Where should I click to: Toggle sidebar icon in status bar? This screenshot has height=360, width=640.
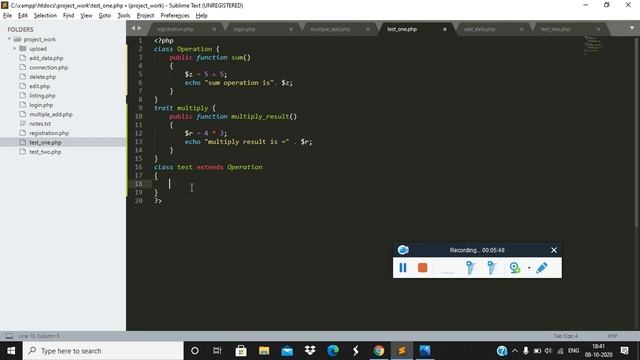(x=9, y=336)
